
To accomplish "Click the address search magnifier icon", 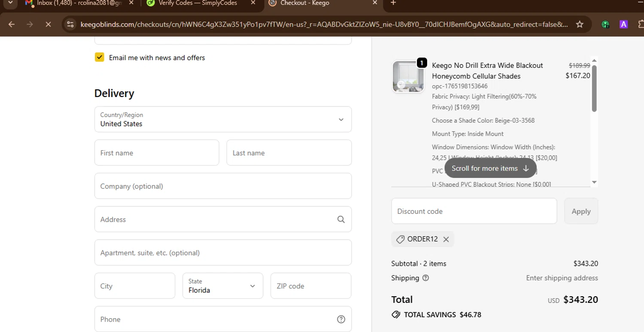I will [x=341, y=219].
